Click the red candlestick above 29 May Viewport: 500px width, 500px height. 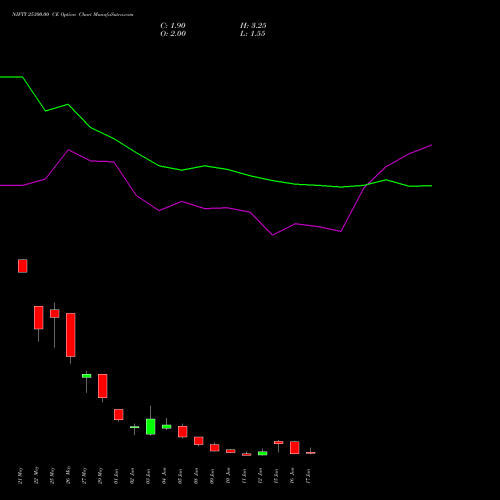[103, 386]
